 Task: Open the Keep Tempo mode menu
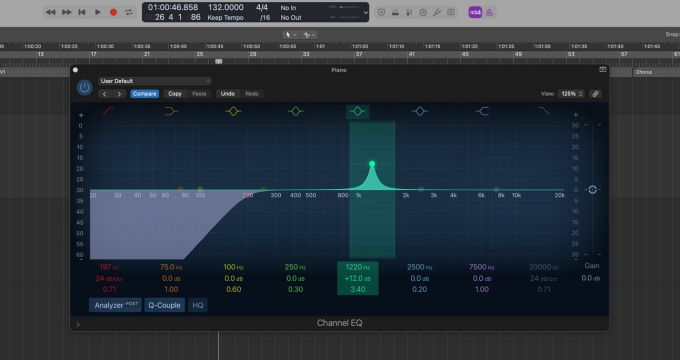[x=226, y=18]
